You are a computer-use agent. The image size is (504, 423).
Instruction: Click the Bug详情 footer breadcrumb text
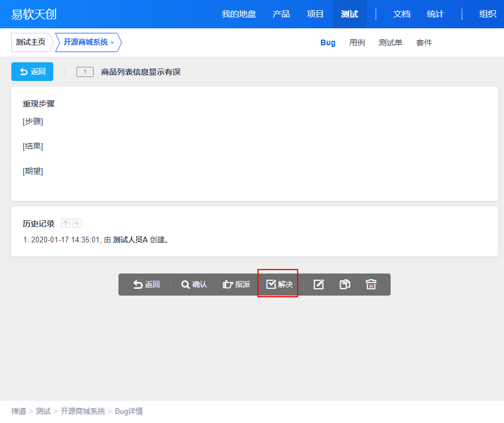pos(129,411)
